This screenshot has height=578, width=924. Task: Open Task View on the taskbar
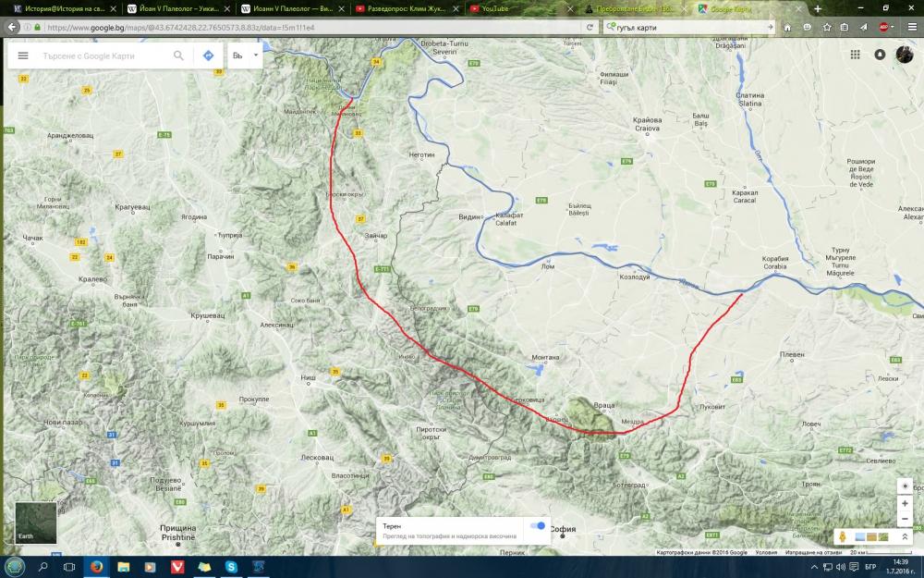pyautogui.click(x=69, y=567)
